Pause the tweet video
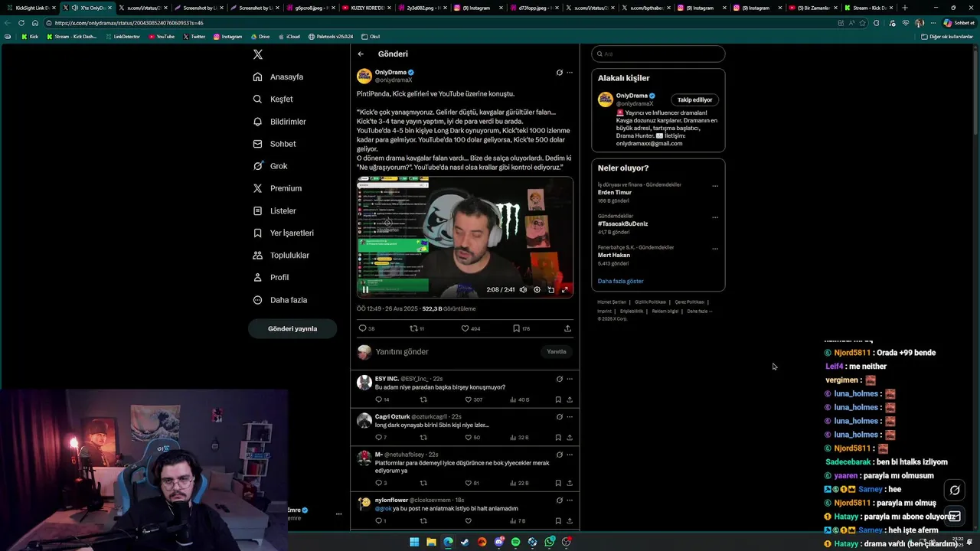 point(365,290)
